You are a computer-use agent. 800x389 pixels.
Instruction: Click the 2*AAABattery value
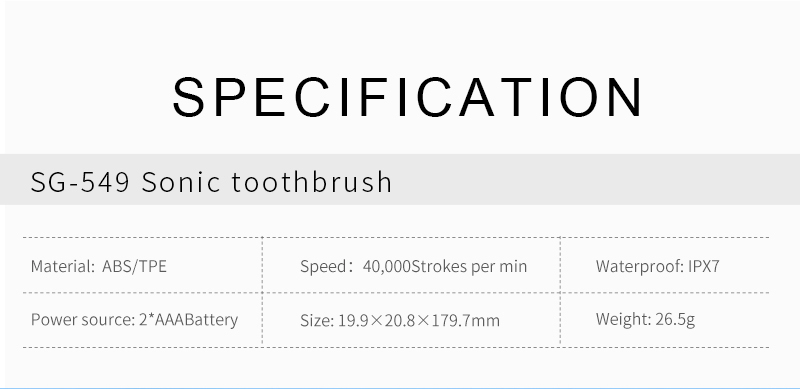188,320
